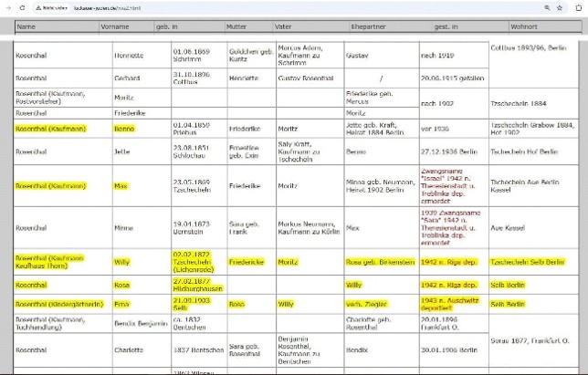Open the zoom magnifier in the address bar

(547, 8)
